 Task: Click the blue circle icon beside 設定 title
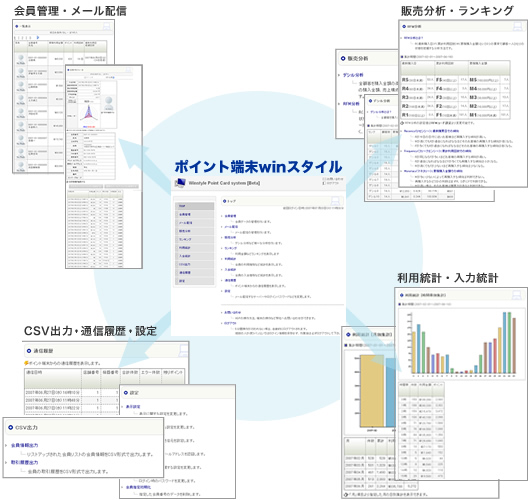[126, 392]
